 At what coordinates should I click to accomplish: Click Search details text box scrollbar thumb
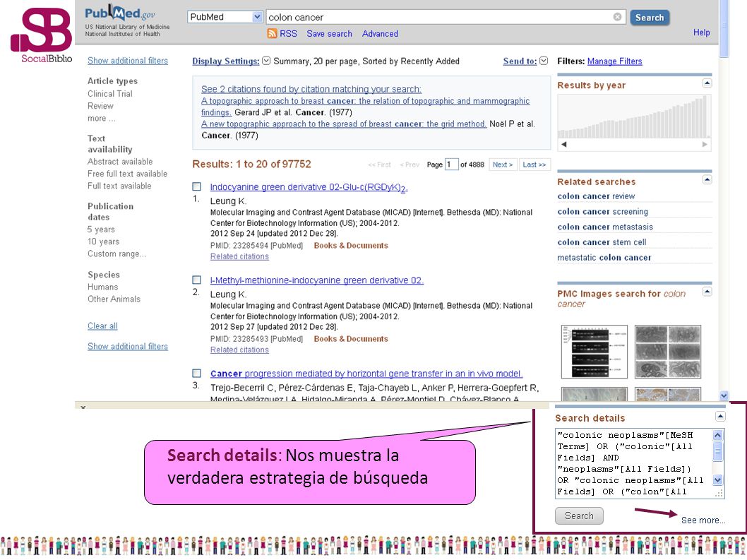coord(717,451)
